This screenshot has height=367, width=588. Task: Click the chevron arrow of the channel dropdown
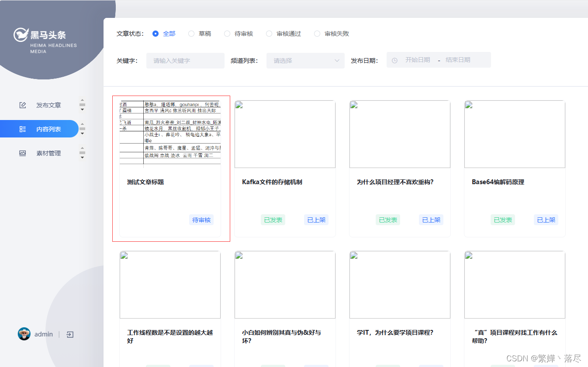(x=337, y=61)
